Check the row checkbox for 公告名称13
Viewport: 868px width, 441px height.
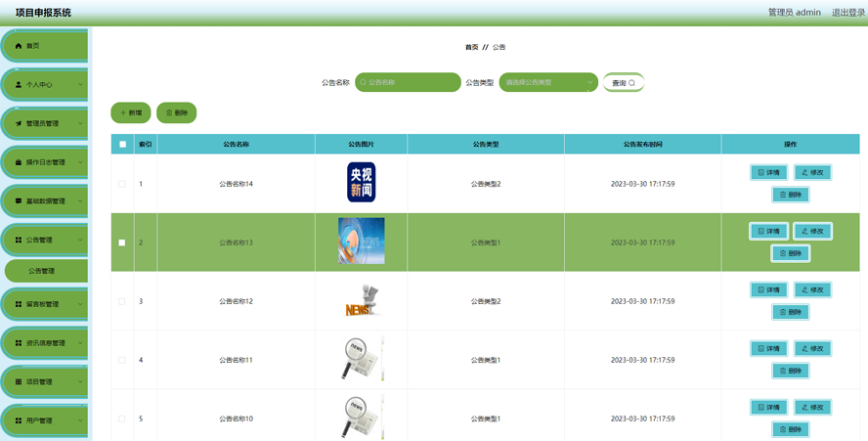[x=122, y=243]
